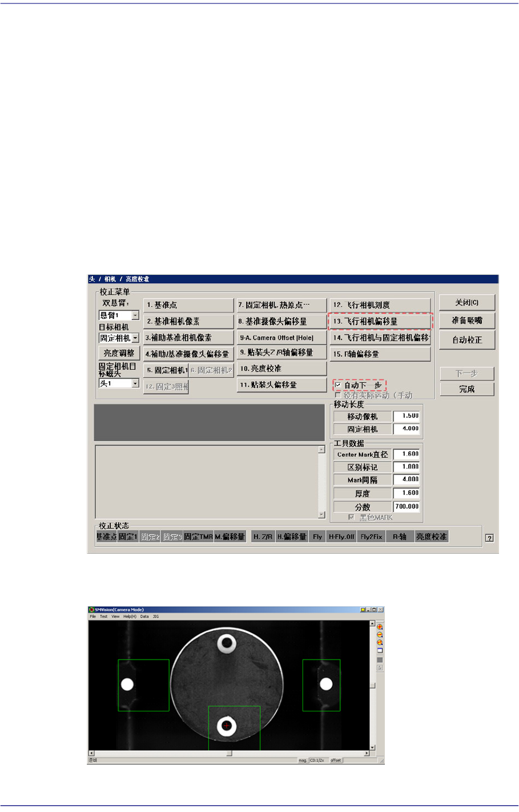The image size is (519, 812).
Task: Click the 9. 贴装头Z/R轴偏移量 button
Action: click(x=281, y=353)
